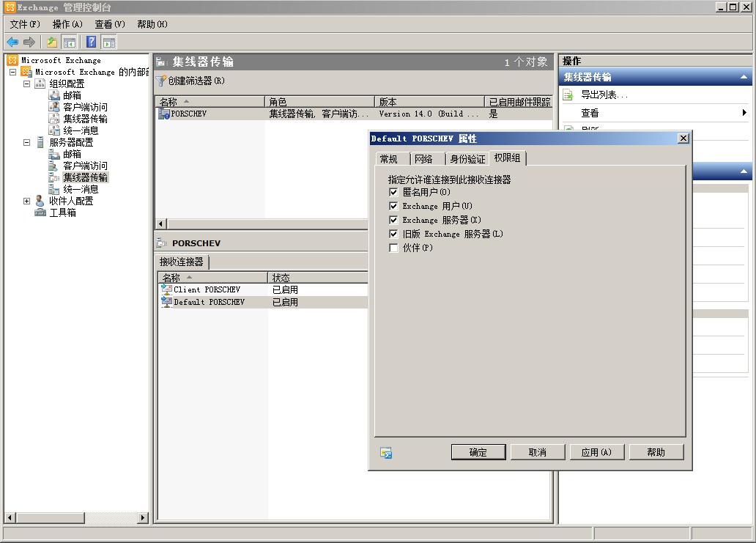The width and height of the screenshot is (756, 543).
Task: Select the 权限组 tab
Action: coord(507,158)
